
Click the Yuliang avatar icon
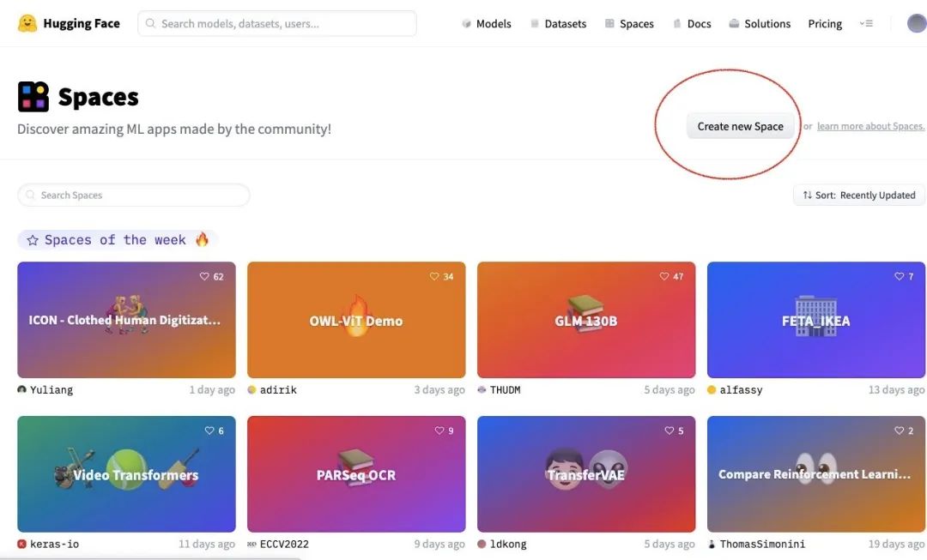pos(21,390)
